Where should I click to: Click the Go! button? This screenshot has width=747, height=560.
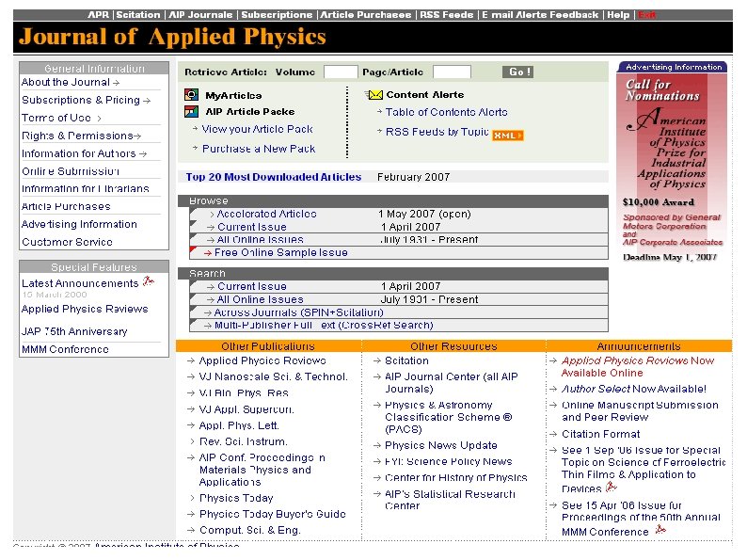click(x=517, y=72)
